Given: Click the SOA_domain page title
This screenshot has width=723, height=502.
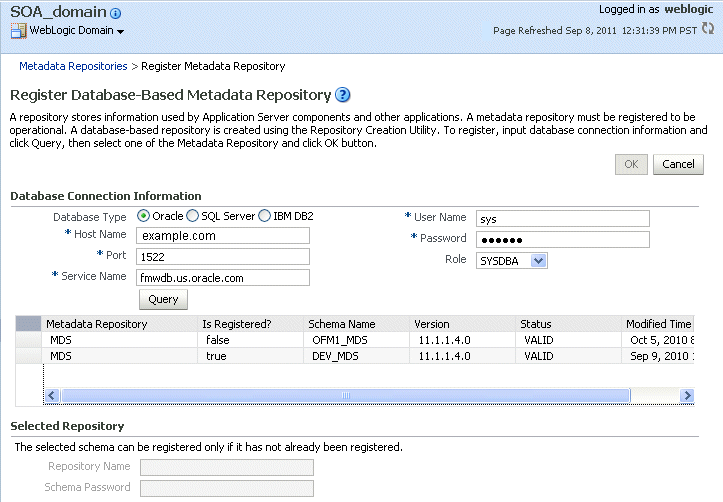Looking at the screenshot, I should tap(58, 12).
